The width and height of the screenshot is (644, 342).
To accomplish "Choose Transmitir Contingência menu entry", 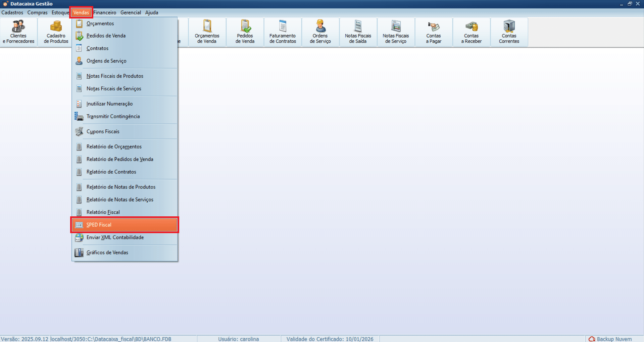I will coord(113,117).
